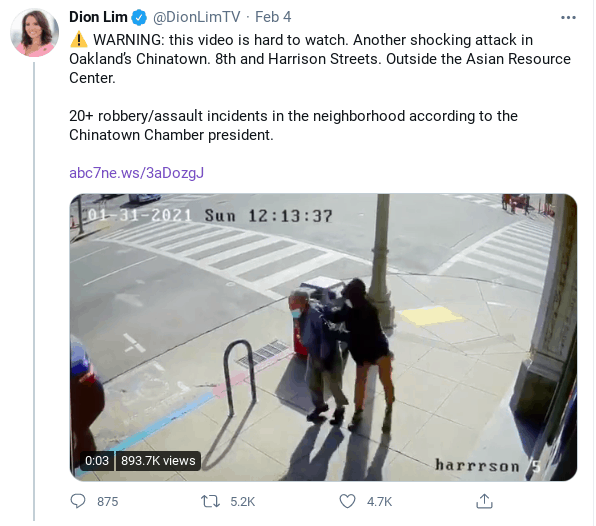Click the tweet text about Oakland's Chinatown
596x526 pixels.
click(x=320, y=59)
